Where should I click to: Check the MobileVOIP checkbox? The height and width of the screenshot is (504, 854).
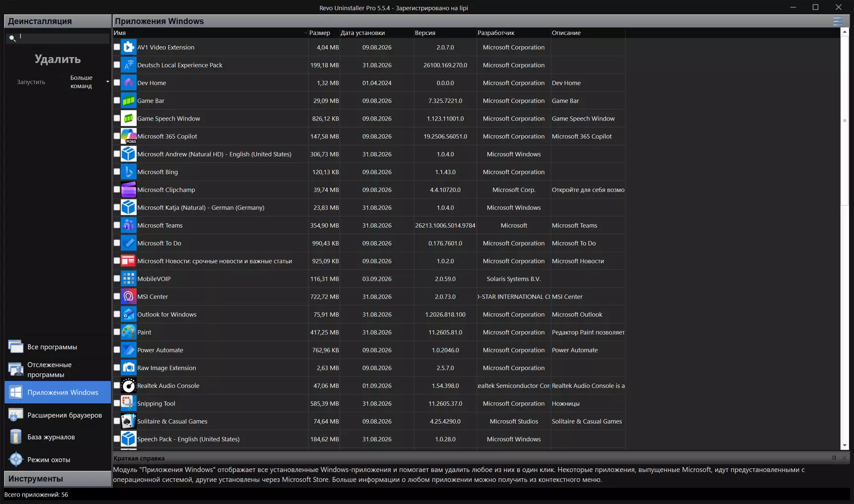(x=117, y=278)
